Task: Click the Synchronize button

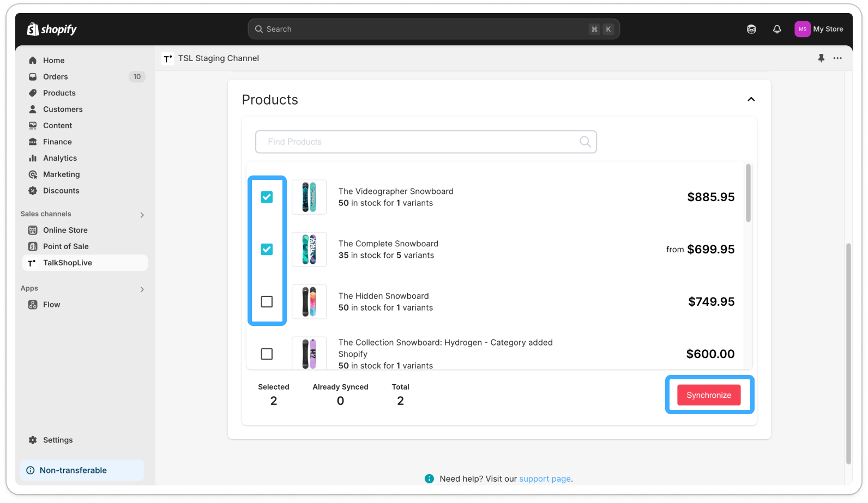Action: pyautogui.click(x=709, y=395)
